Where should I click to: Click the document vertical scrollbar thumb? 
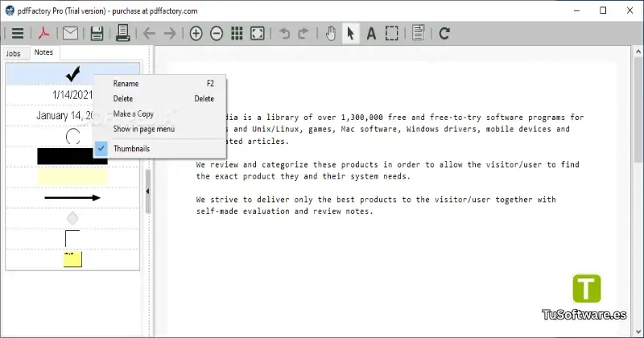(x=638, y=110)
